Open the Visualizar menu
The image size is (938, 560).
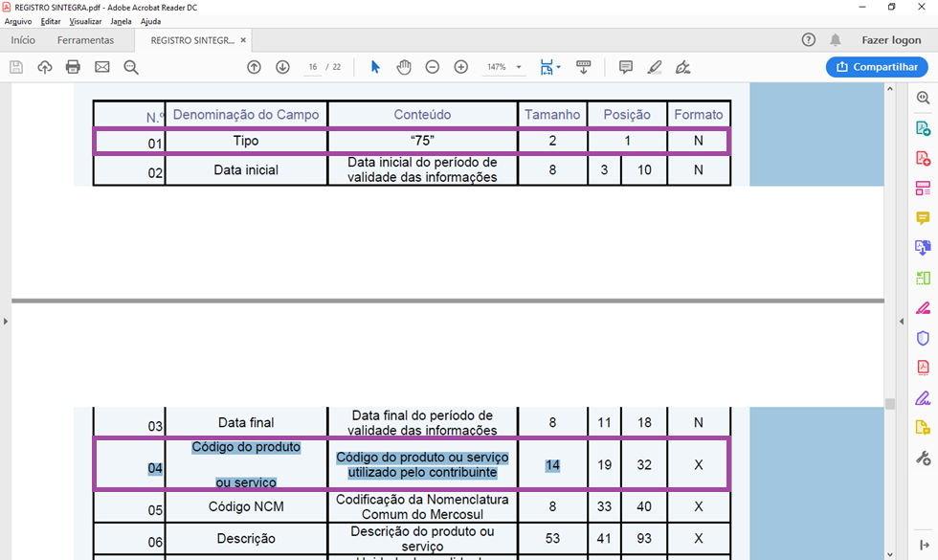[85, 21]
